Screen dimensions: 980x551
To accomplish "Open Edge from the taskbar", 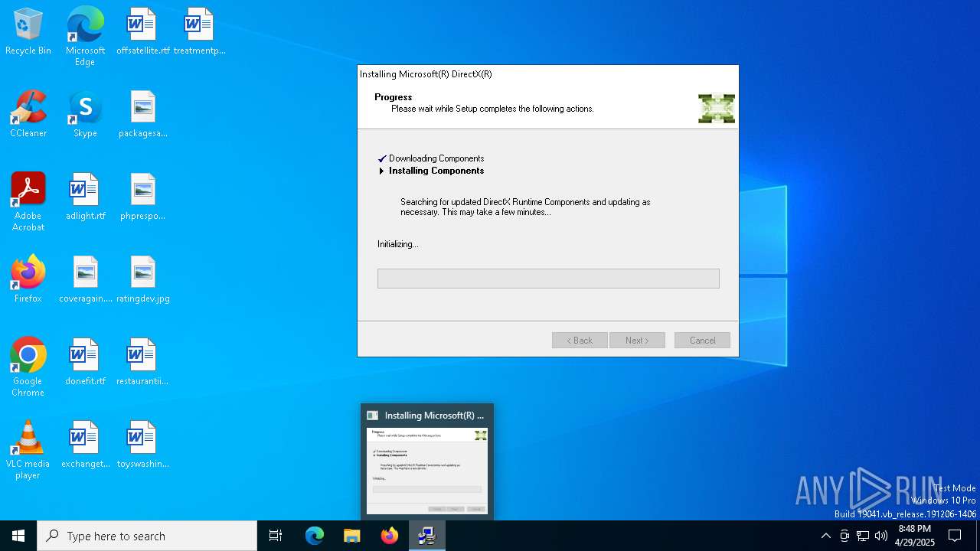I will (315, 536).
